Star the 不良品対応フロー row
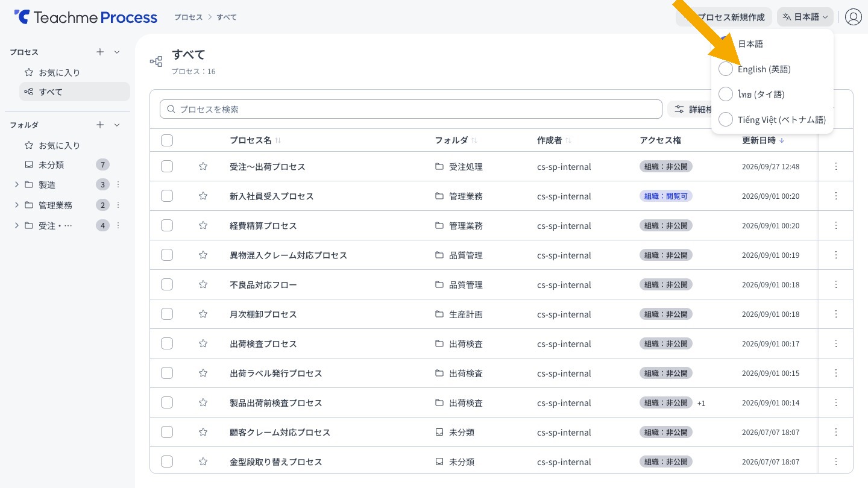868x488 pixels. click(x=203, y=284)
